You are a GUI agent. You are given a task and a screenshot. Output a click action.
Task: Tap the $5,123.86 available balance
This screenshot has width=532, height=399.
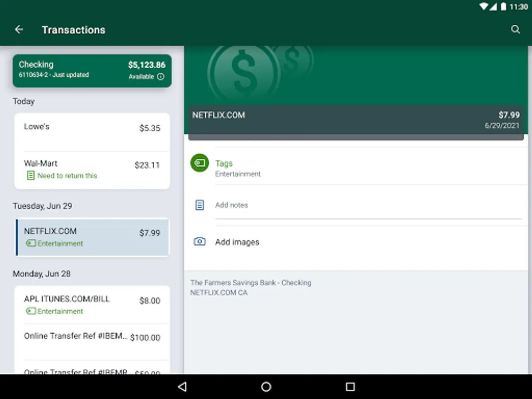pos(147,65)
